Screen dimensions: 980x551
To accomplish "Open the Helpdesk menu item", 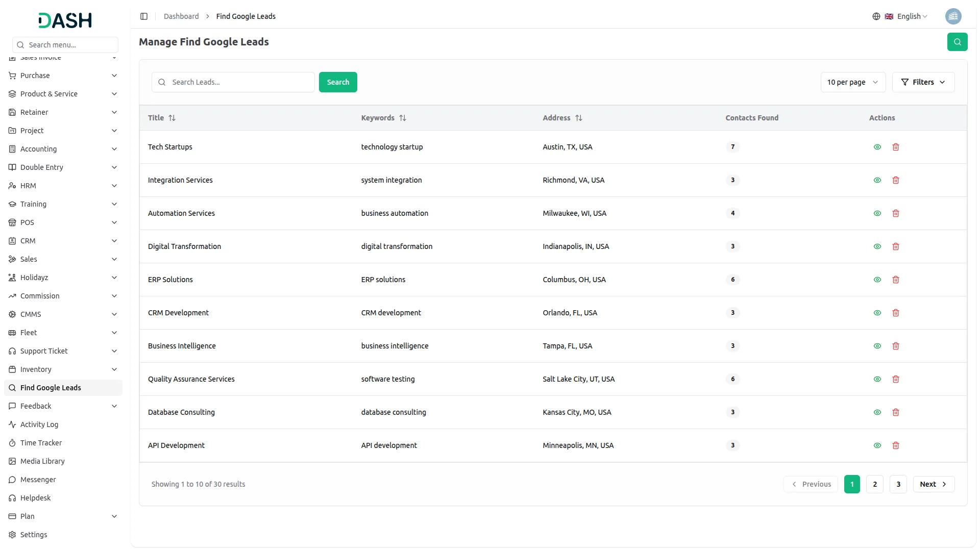I will coord(36,498).
